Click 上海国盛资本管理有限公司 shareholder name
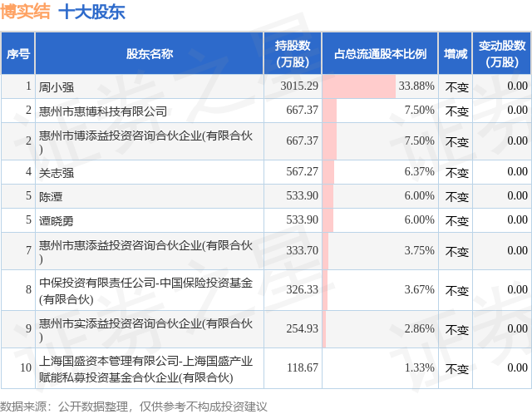532x414 pixels. click(145, 369)
